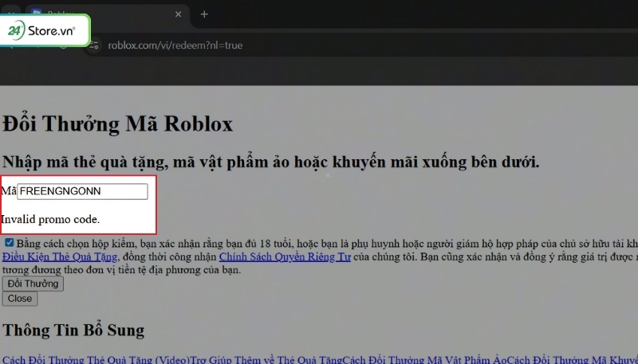Close the Roblox browser tab
Viewport: 638px width, 364px height.
coord(179,14)
